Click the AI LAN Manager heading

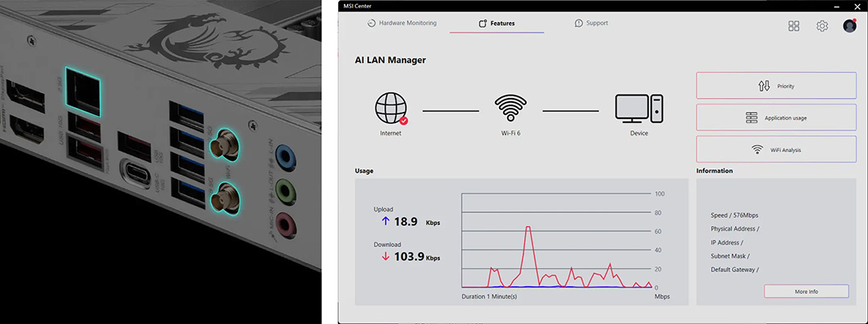coord(390,61)
